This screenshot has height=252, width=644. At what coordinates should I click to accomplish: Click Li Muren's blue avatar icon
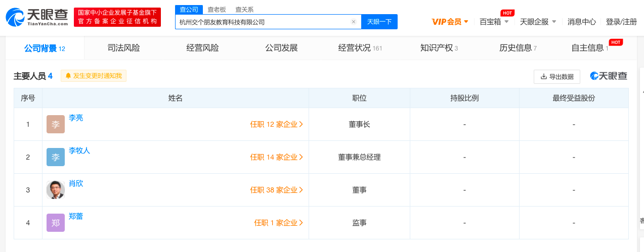(x=56, y=157)
